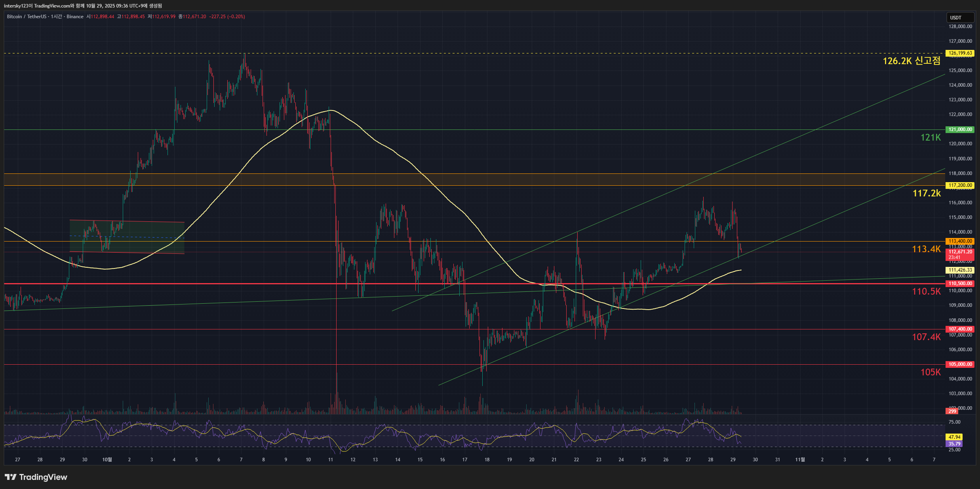Click the USDT currency label box
The height and width of the screenshot is (489, 980).
tap(959, 17)
